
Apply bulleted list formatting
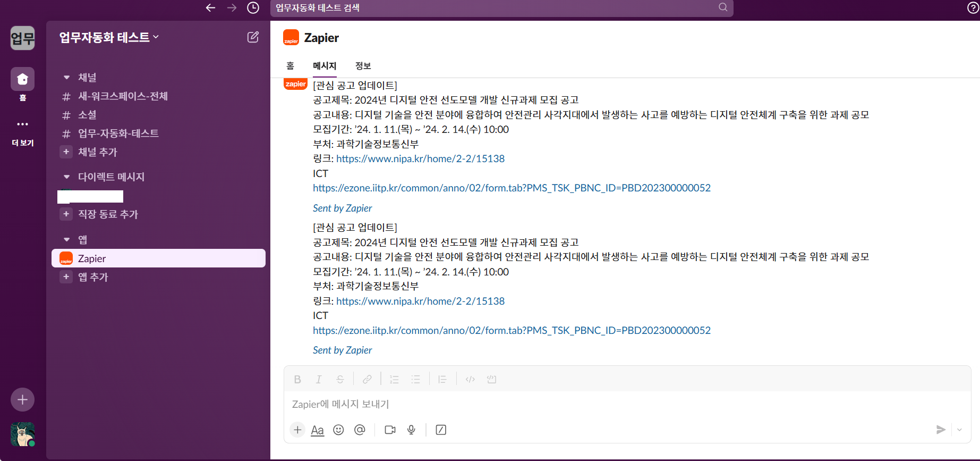(x=415, y=379)
